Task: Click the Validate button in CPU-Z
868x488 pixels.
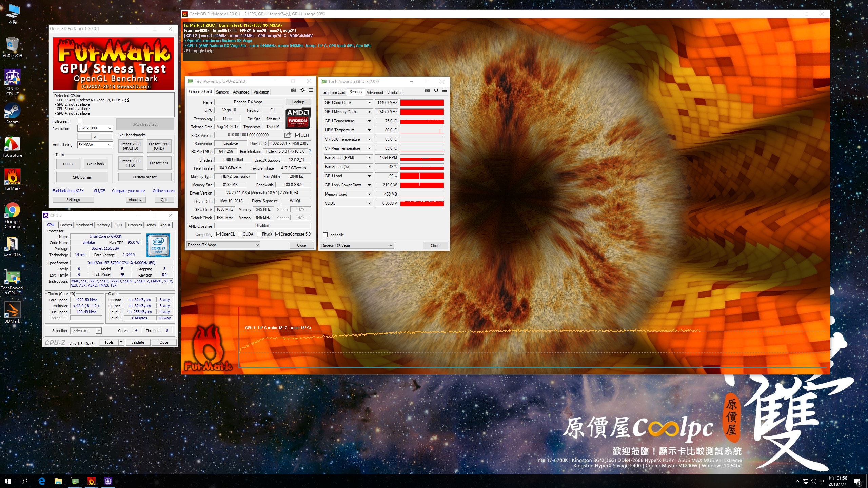Action: [138, 342]
